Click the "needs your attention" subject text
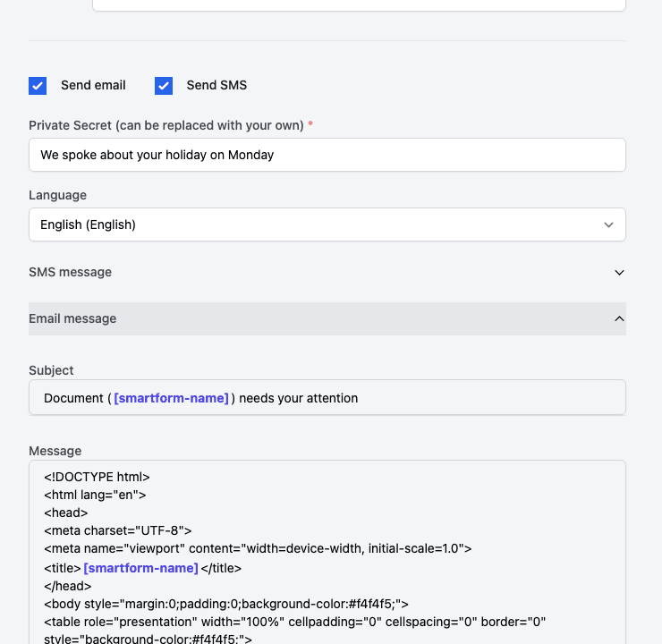Image resolution: width=662 pixels, height=644 pixels. [299, 398]
